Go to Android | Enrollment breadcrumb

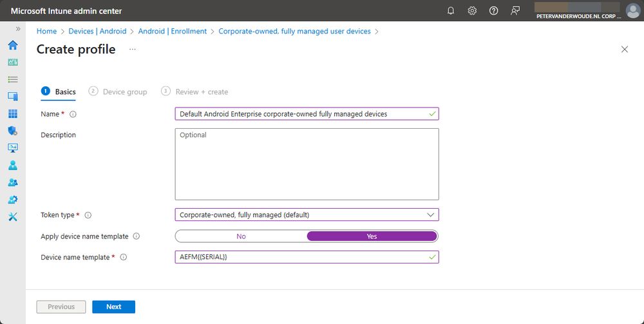pyautogui.click(x=173, y=31)
